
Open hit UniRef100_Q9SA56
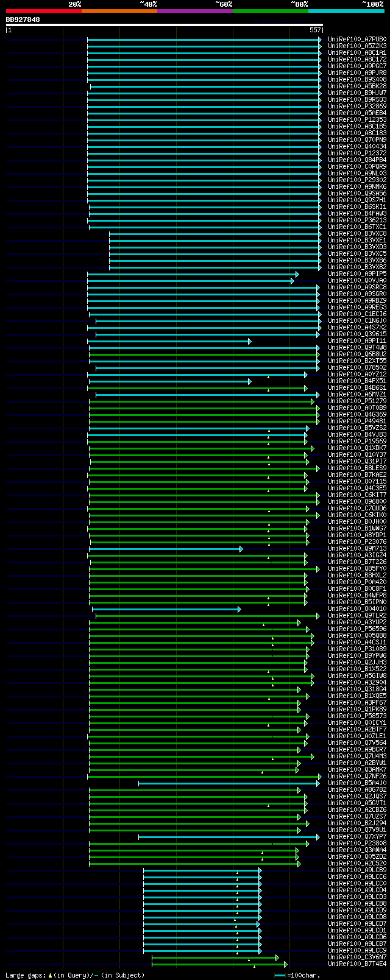[x=357, y=194]
